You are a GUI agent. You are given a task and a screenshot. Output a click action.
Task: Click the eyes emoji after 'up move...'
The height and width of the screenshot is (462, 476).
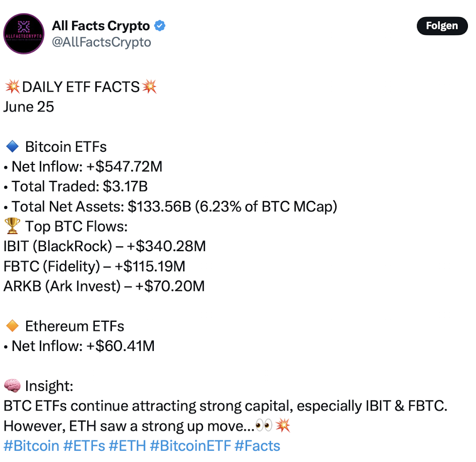click(x=264, y=425)
